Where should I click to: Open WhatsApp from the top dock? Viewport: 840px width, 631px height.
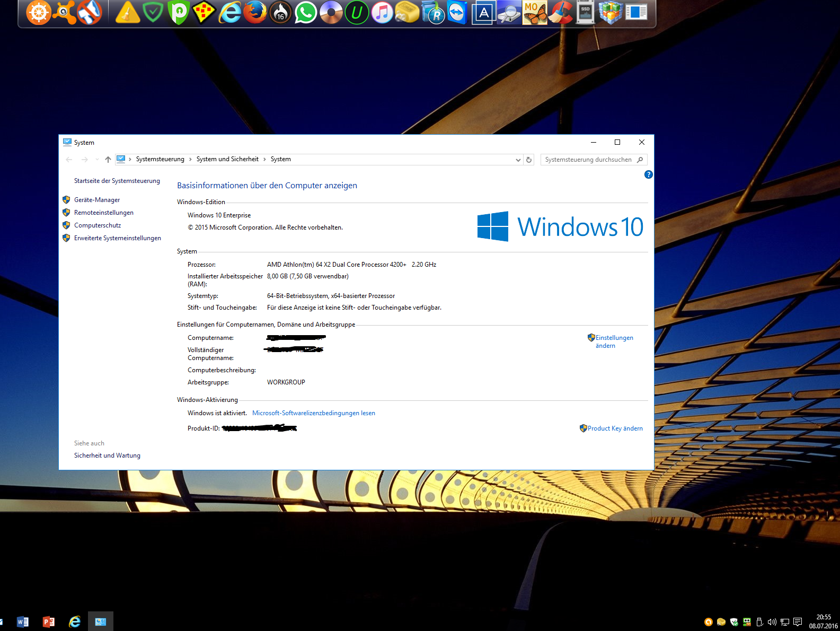click(x=306, y=13)
